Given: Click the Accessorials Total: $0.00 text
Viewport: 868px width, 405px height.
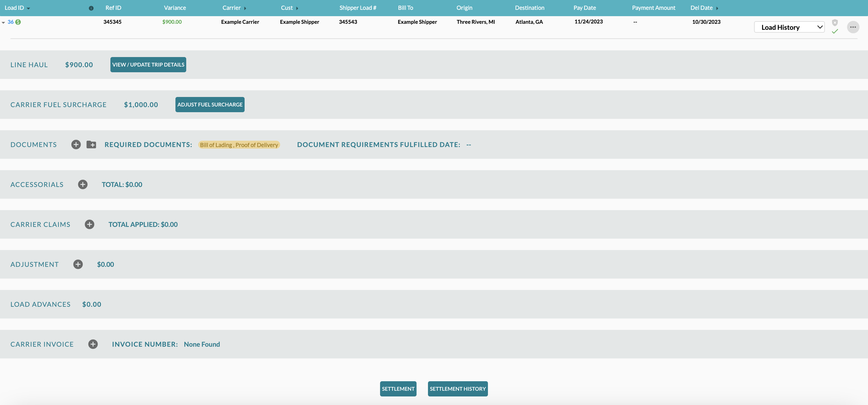Looking at the screenshot, I should coord(122,184).
